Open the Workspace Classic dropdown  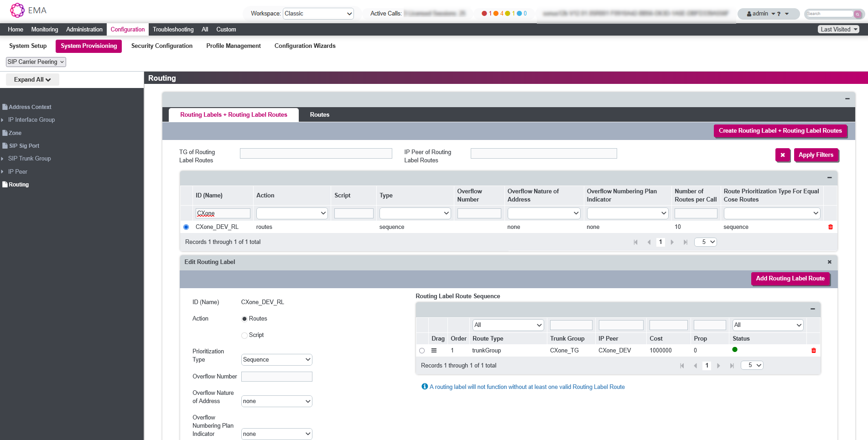point(318,14)
